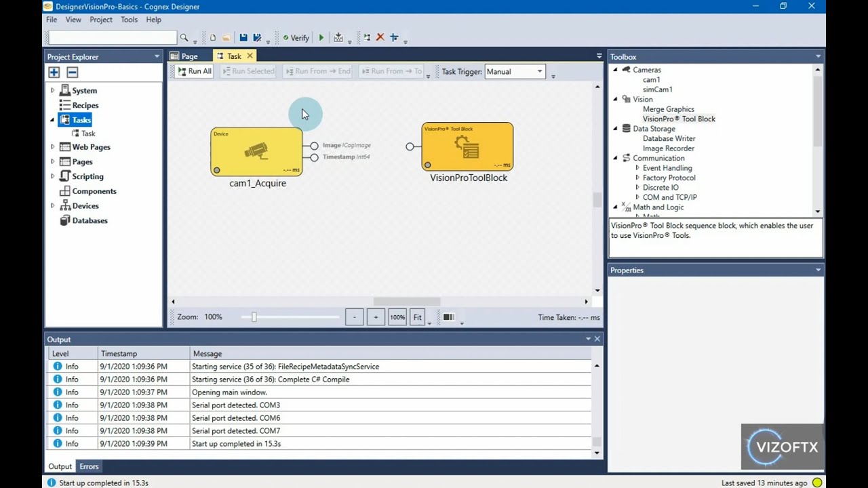This screenshot has width=868, height=488.
Task: Select Database Writer in Toolbox
Action: [669, 139]
